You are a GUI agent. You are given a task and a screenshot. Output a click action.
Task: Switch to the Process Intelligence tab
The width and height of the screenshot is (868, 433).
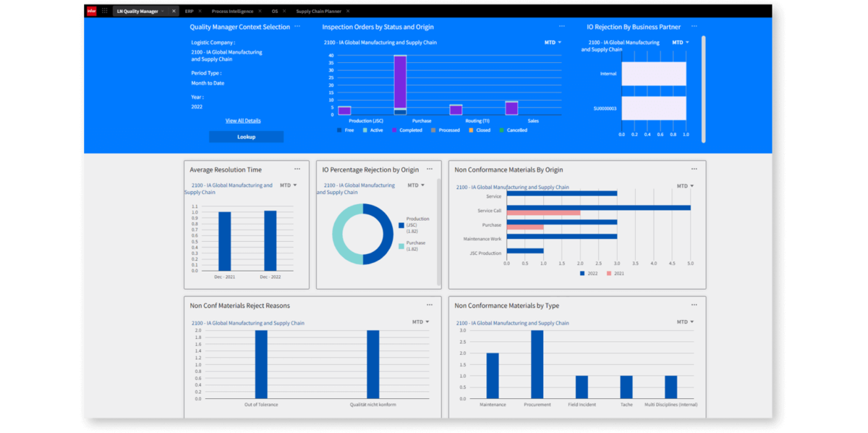click(232, 11)
